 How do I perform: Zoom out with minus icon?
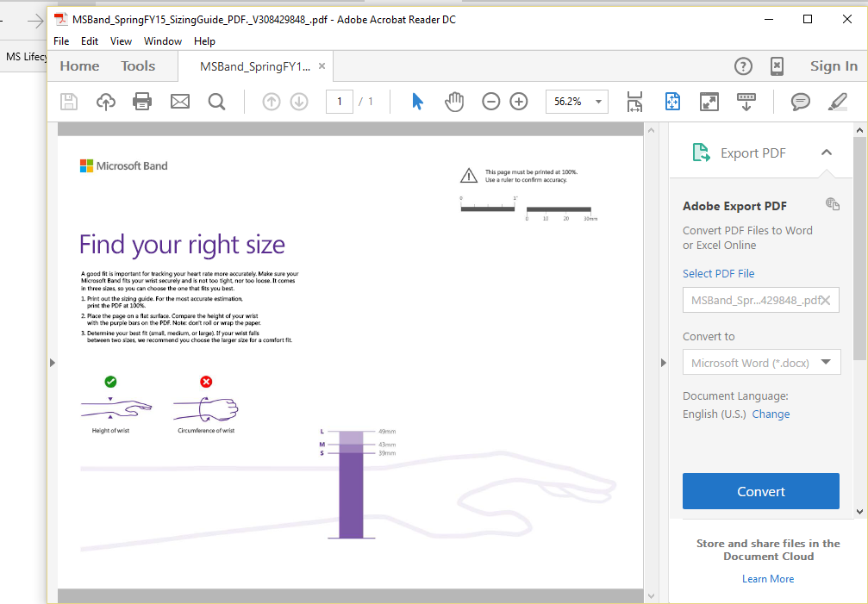tap(491, 102)
